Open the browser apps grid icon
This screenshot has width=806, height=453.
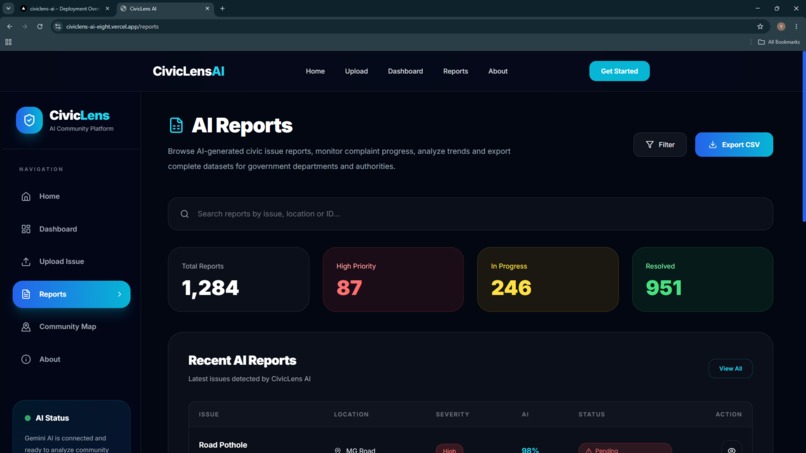tap(8, 42)
